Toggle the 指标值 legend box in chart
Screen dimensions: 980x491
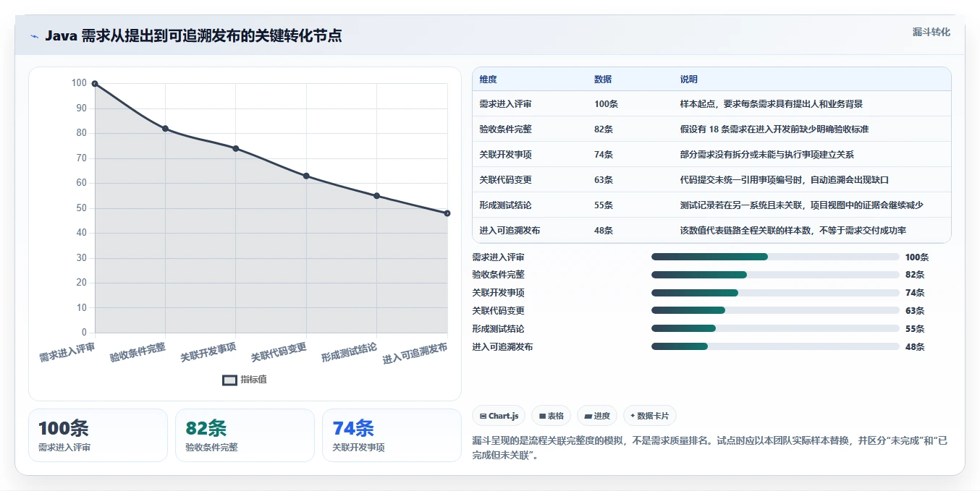click(x=229, y=380)
